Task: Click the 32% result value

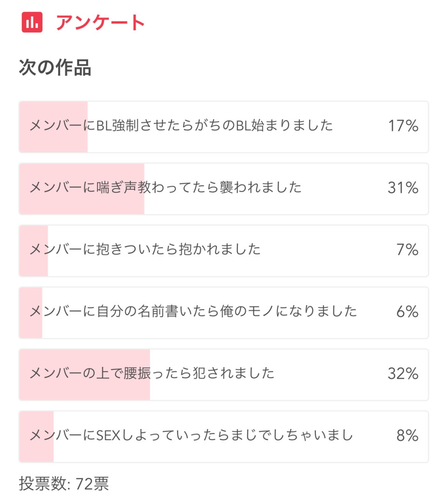Action: (x=403, y=374)
